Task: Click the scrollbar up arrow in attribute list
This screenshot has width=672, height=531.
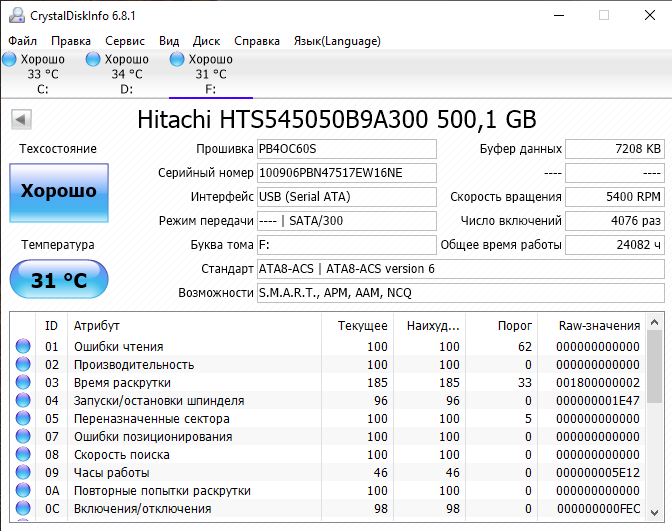Action: [x=654, y=322]
